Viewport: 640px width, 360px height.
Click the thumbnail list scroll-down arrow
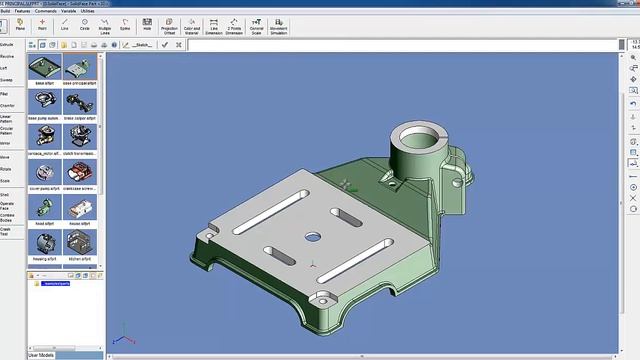click(x=100, y=266)
